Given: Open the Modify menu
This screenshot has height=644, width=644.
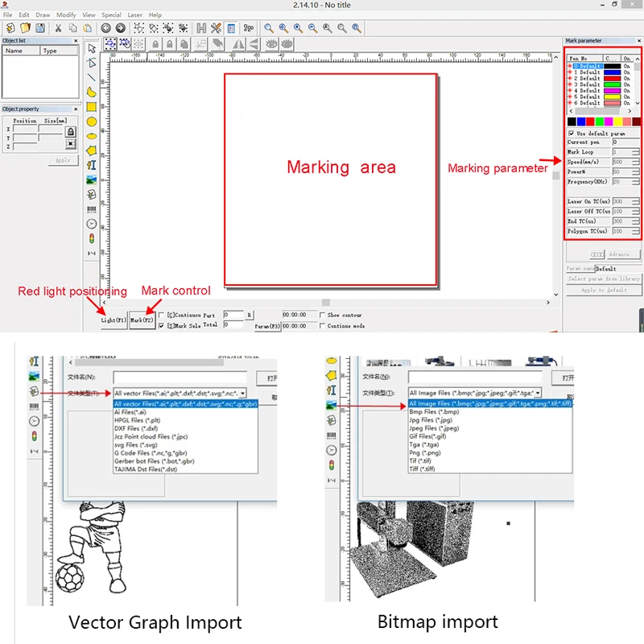Looking at the screenshot, I should click(66, 14).
